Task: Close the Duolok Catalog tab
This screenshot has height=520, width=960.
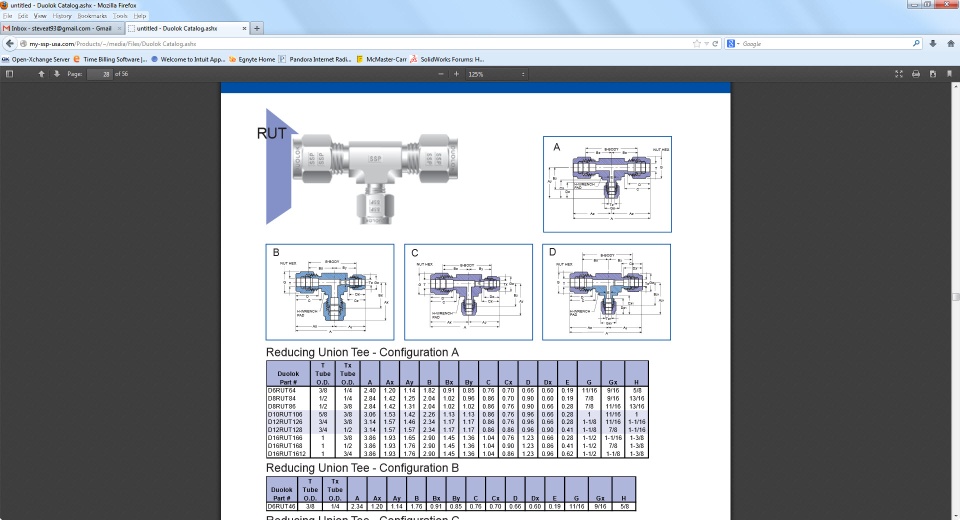Action: point(244,28)
